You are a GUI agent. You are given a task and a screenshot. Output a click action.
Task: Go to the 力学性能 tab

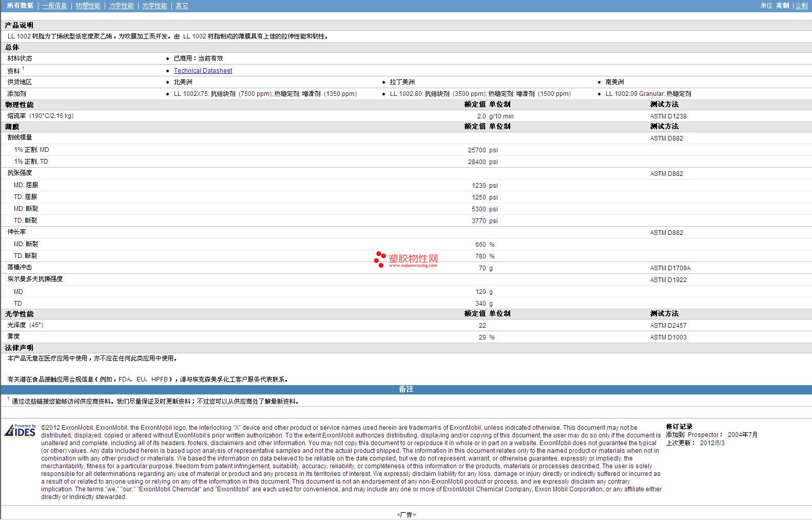[121, 6]
